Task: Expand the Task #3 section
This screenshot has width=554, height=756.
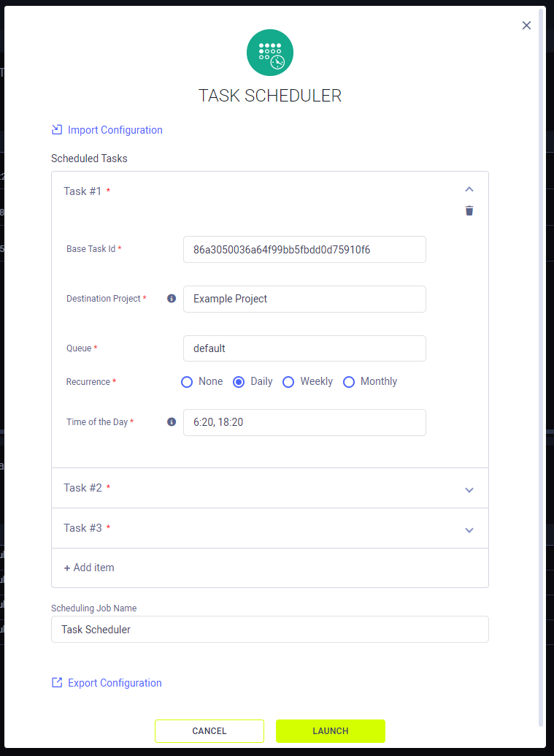Action: [469, 530]
